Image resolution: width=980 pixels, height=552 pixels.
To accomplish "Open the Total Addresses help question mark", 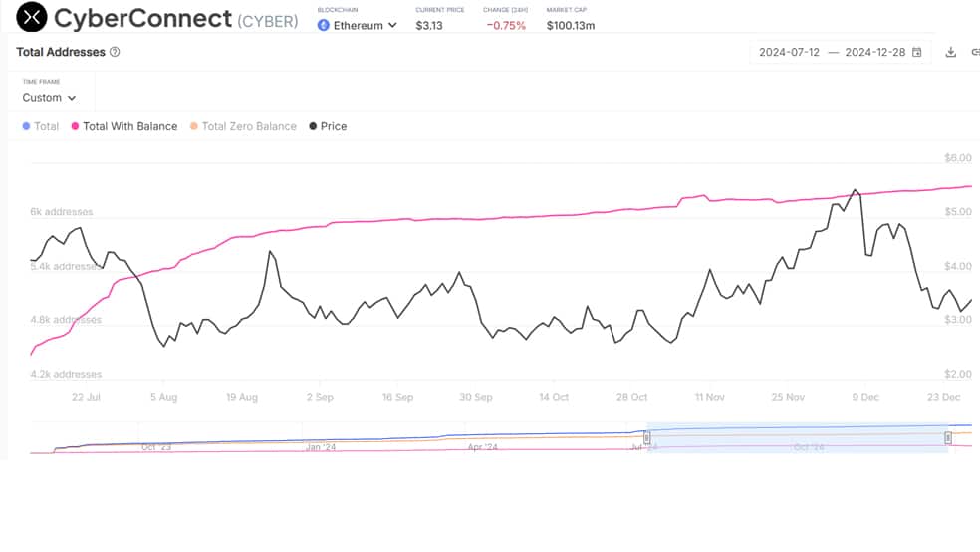I will tap(115, 52).
